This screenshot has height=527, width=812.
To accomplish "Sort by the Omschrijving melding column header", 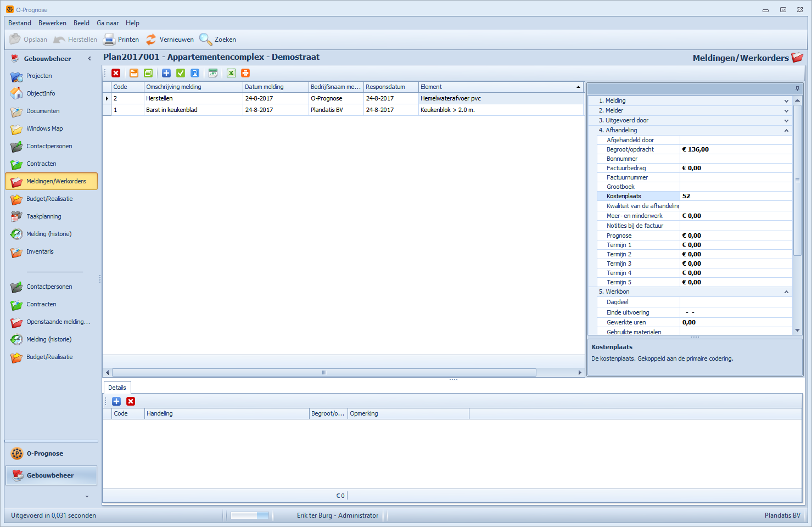I will tap(193, 87).
